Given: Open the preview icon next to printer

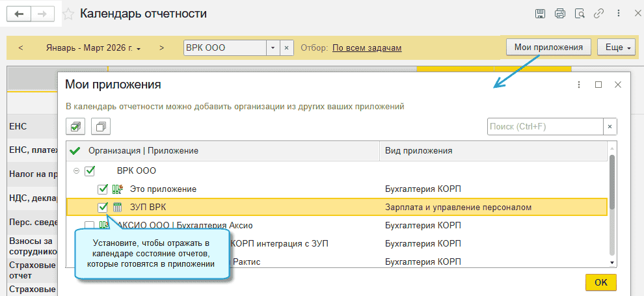Looking at the screenshot, I should point(579,13).
